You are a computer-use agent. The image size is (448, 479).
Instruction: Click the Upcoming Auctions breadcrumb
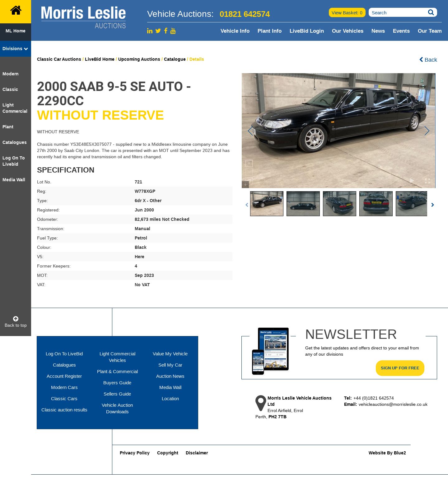(139, 59)
